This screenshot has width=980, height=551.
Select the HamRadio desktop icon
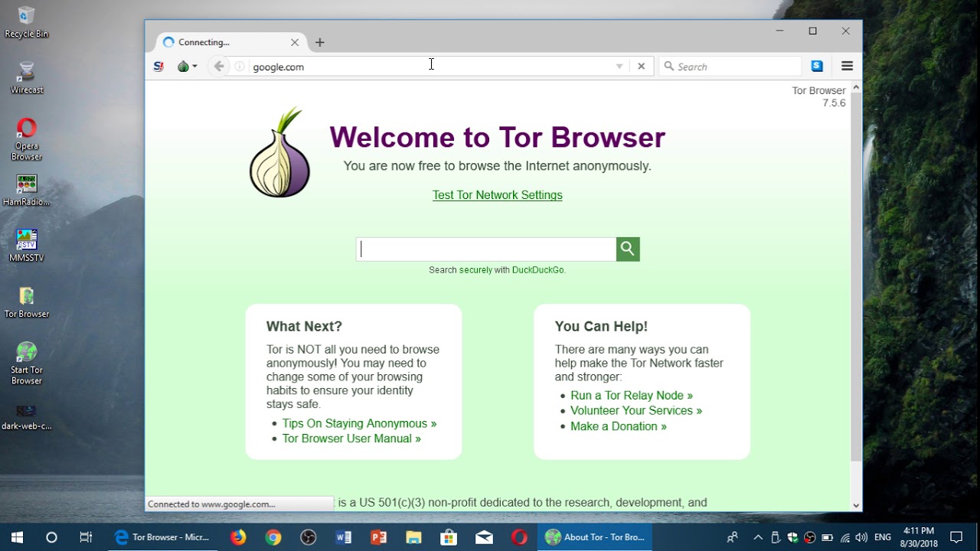[x=27, y=191]
